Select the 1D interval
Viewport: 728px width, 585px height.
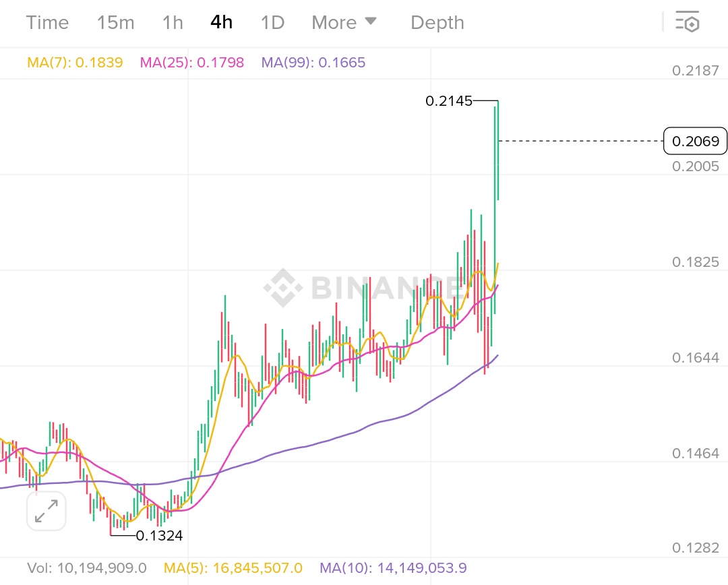(272, 22)
